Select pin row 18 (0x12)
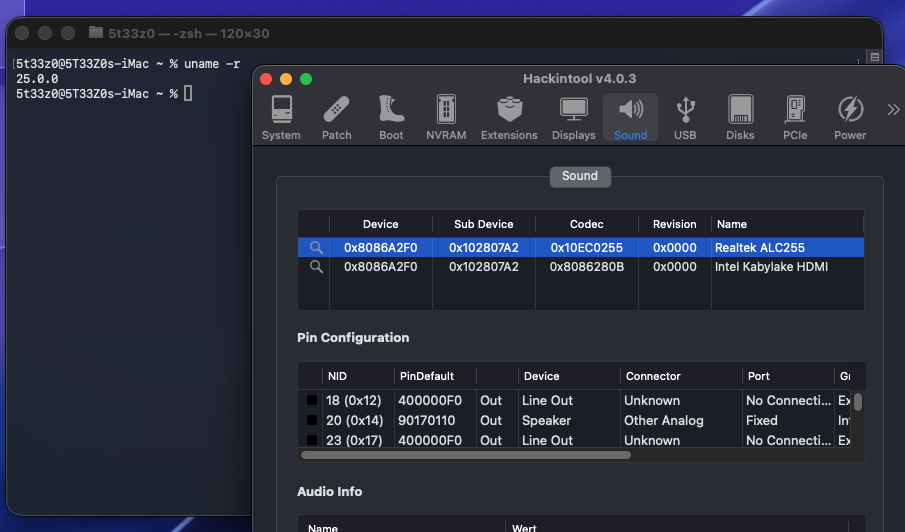 [x=575, y=400]
